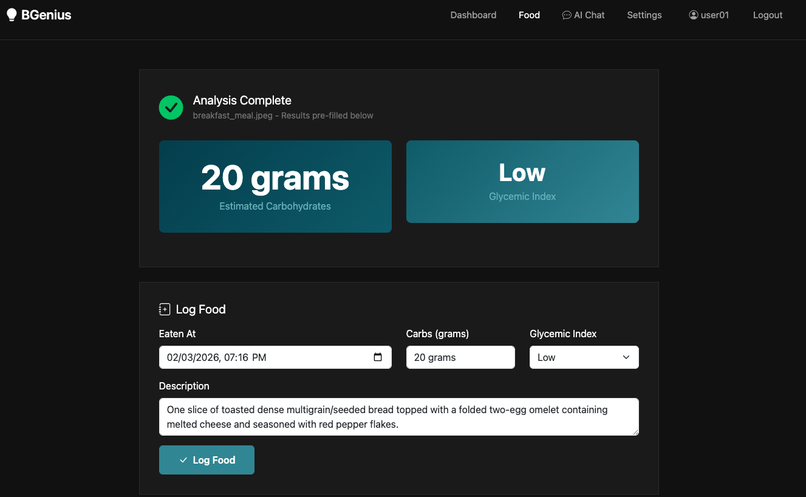
Task: Expand the Glycemic Index dropdown
Action: click(x=584, y=357)
